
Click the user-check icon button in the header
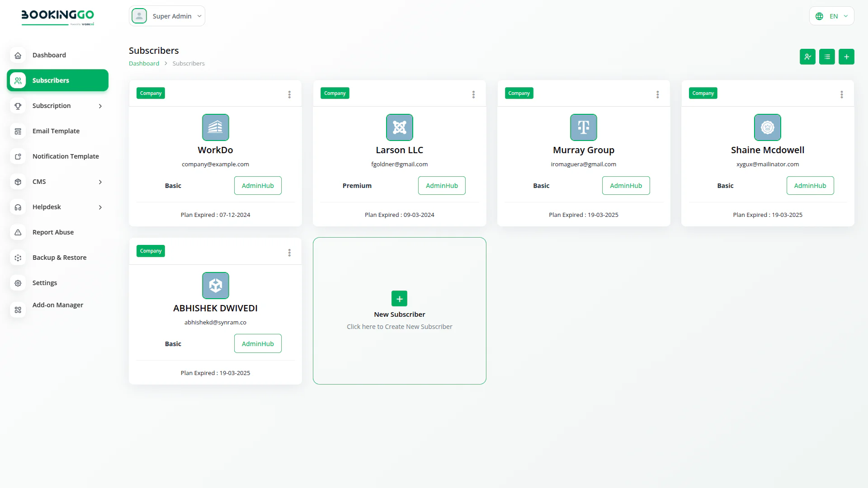coord(807,57)
